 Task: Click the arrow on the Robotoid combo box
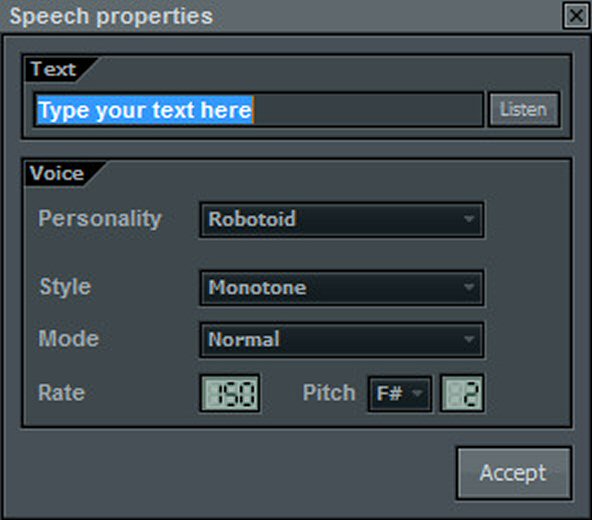(x=469, y=219)
